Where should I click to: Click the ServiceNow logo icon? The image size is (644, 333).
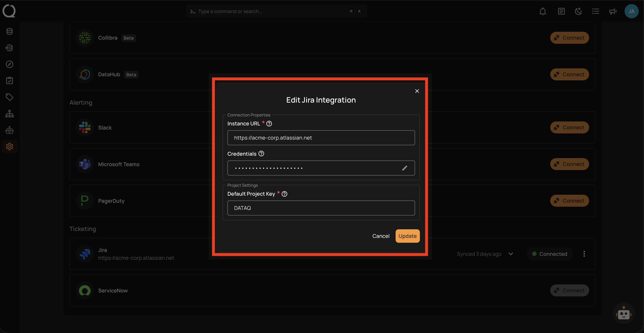point(85,290)
